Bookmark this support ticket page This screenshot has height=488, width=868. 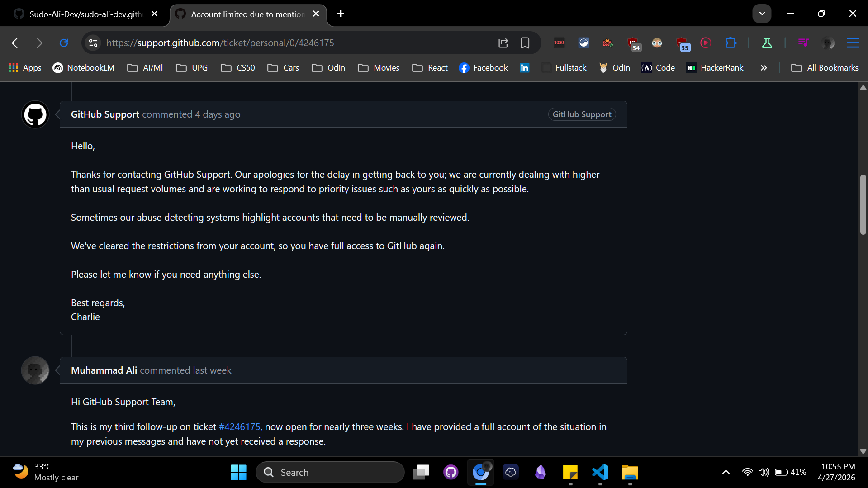[x=525, y=43]
